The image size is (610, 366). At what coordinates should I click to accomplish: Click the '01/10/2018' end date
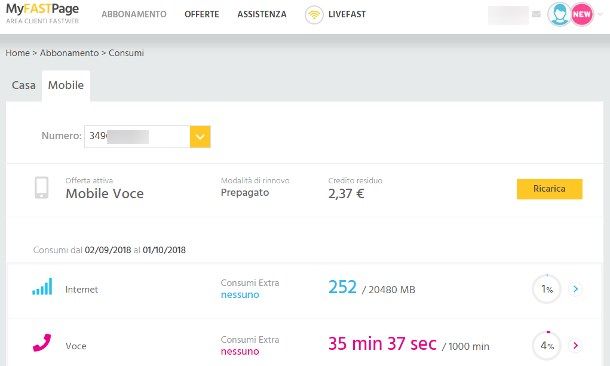coord(164,250)
